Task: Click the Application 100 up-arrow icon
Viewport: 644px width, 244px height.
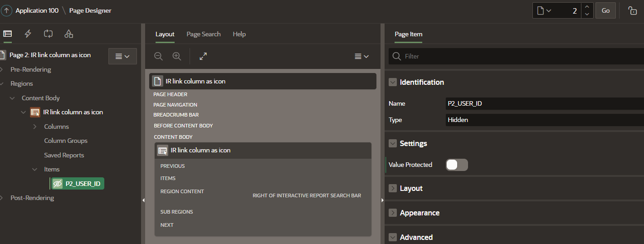Action: point(6,10)
